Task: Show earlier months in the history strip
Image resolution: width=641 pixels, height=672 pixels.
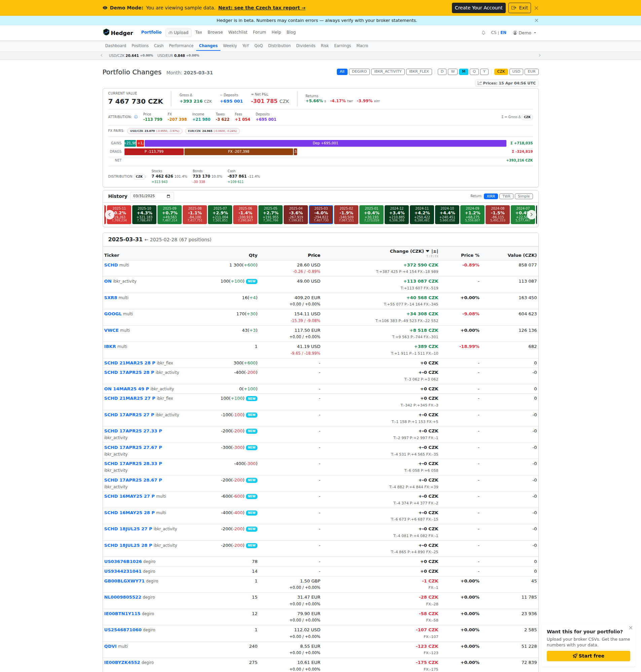Action: [109, 215]
